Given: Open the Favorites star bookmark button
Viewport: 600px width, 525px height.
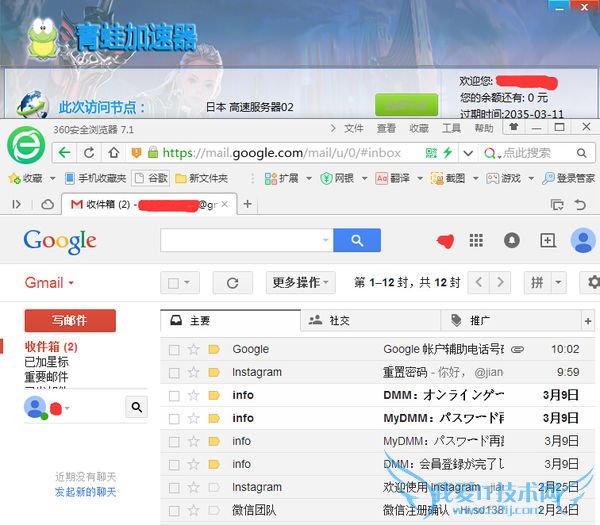Looking at the screenshot, I should coord(25,178).
